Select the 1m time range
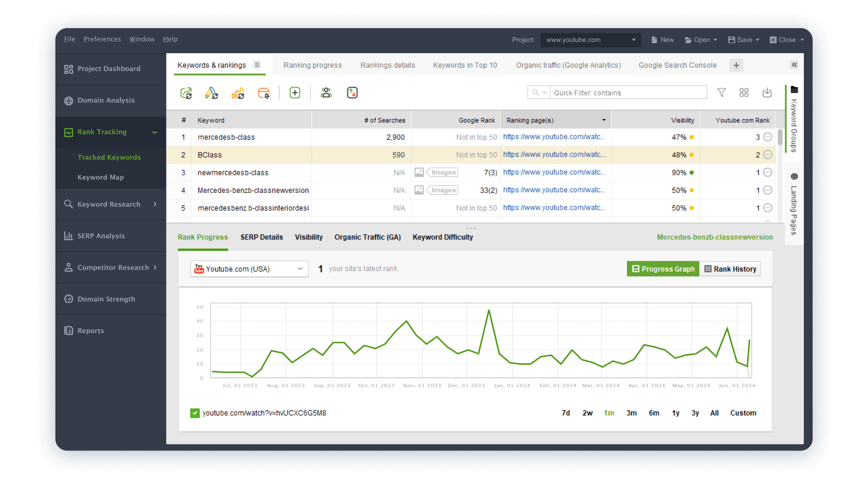The image size is (868, 480). 609,413
